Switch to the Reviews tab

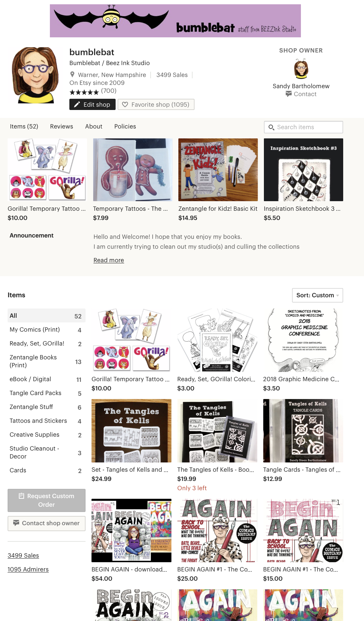pos(61,127)
